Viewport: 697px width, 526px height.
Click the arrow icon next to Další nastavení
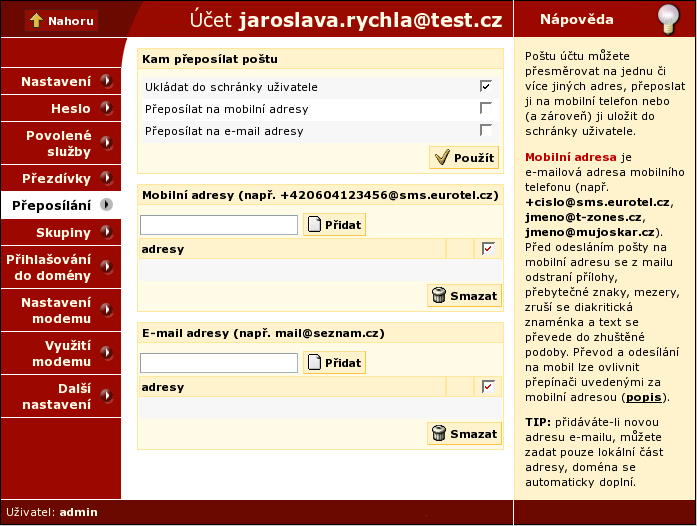[106, 396]
